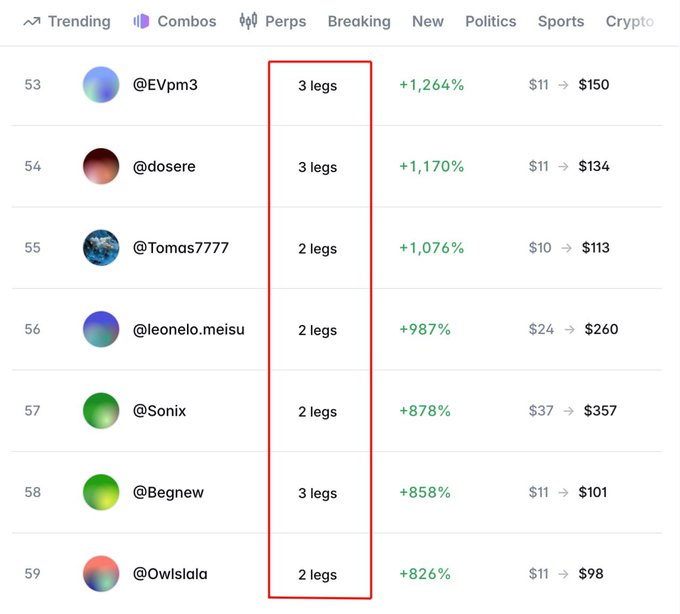Image resolution: width=680 pixels, height=614 pixels.
Task: Click the +858% return value
Action: [x=425, y=492]
